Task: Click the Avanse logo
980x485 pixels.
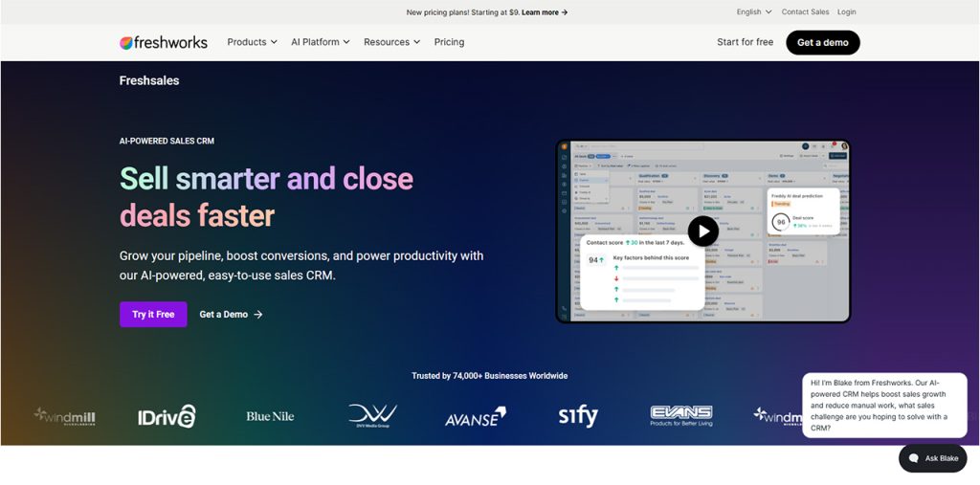Action: point(476,417)
